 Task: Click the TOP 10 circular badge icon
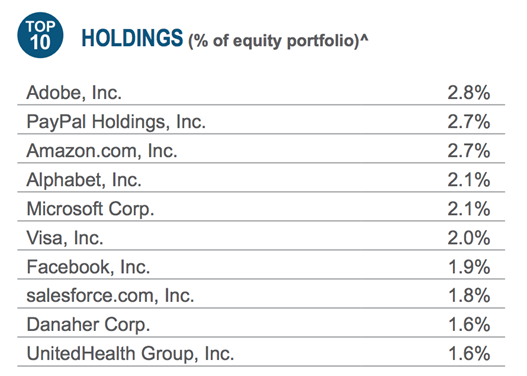[40, 35]
